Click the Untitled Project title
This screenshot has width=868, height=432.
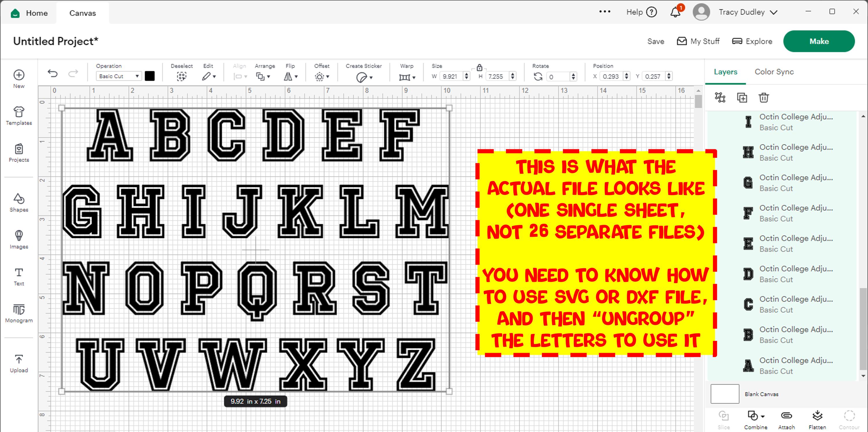[56, 41]
